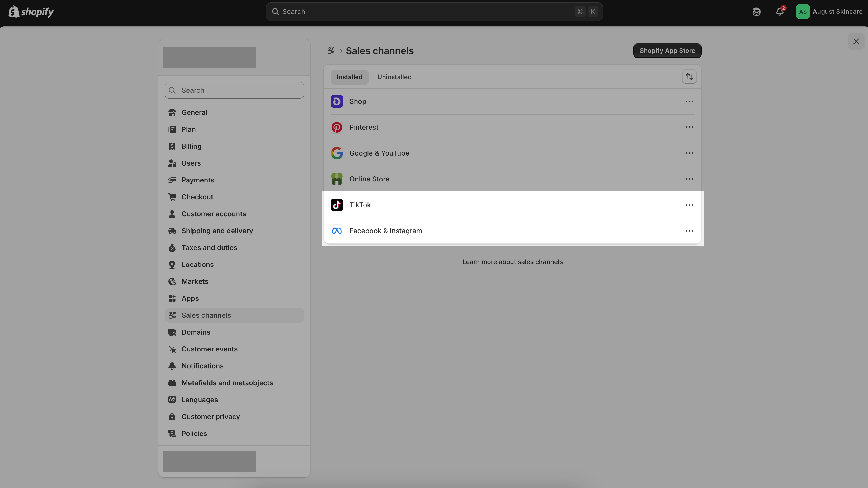Follow Learn more about sales channels link
868x488 pixels.
click(512, 262)
